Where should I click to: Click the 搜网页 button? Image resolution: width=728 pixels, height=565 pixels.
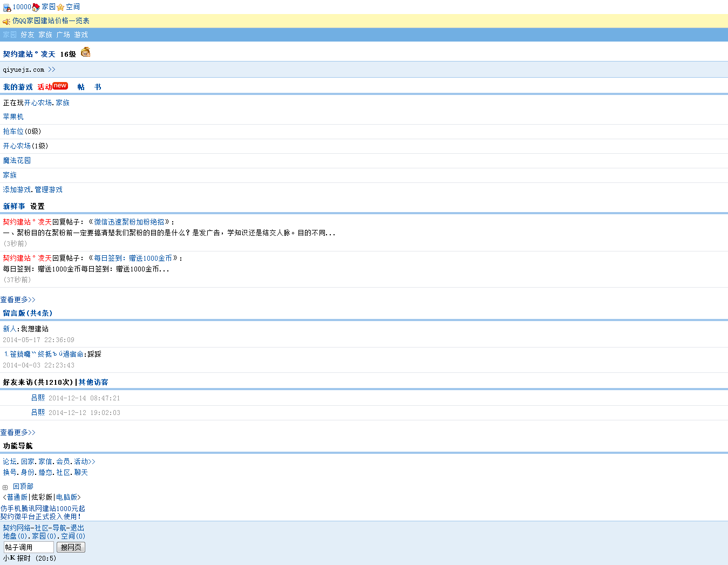click(x=71, y=547)
